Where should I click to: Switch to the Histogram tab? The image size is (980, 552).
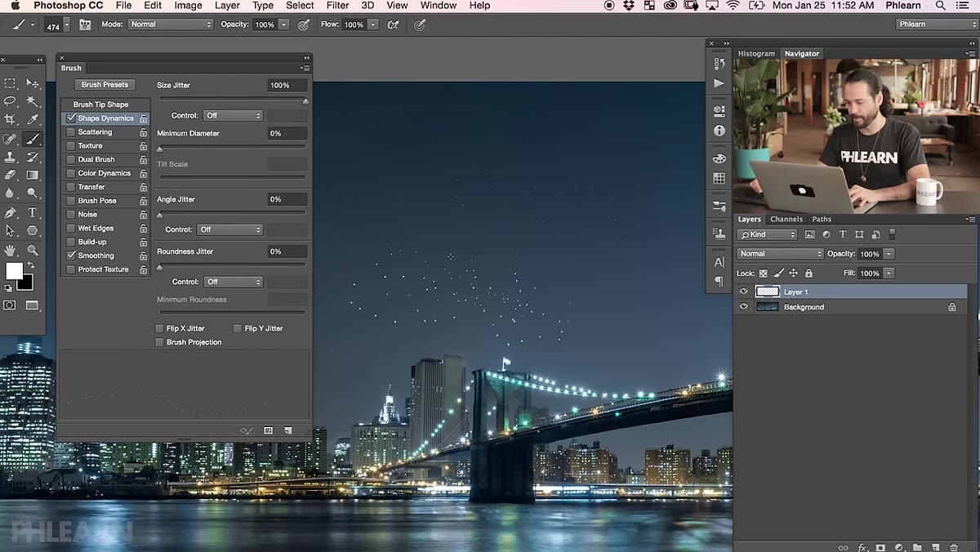coord(756,54)
